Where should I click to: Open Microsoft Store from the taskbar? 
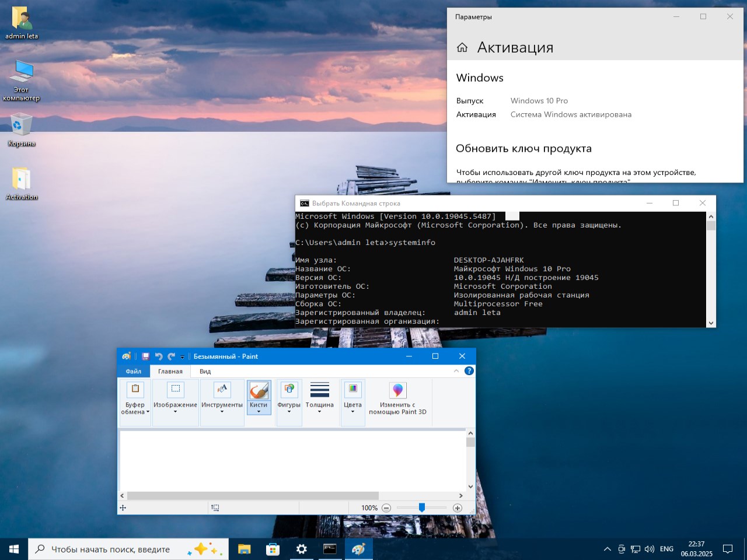pos(273,549)
